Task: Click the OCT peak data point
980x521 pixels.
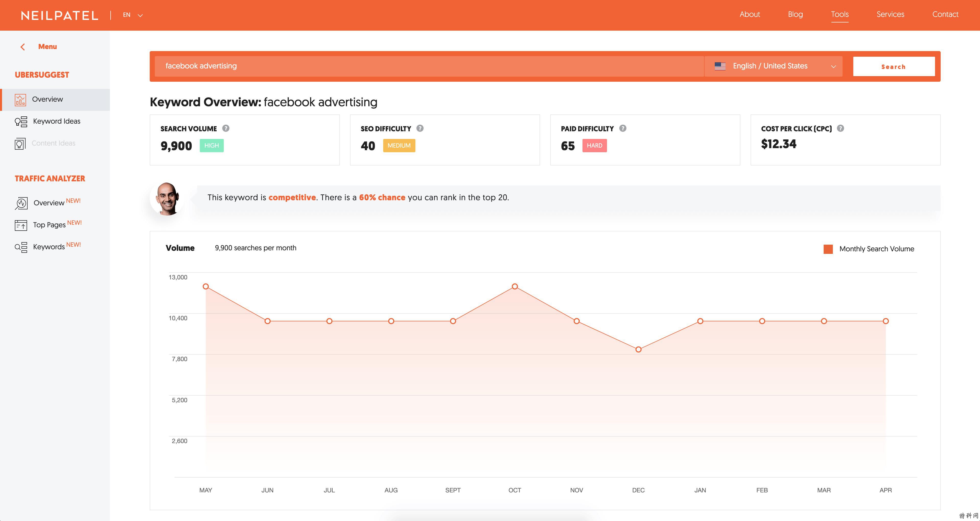Action: 515,286
